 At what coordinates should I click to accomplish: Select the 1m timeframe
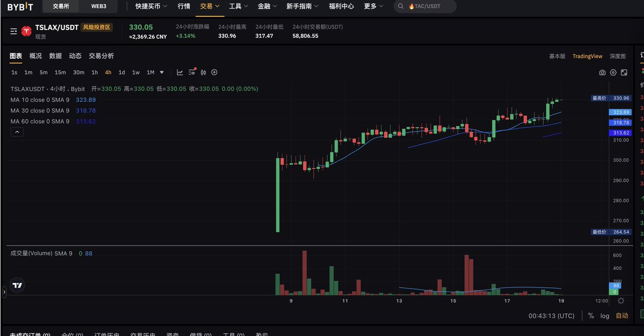coord(28,72)
